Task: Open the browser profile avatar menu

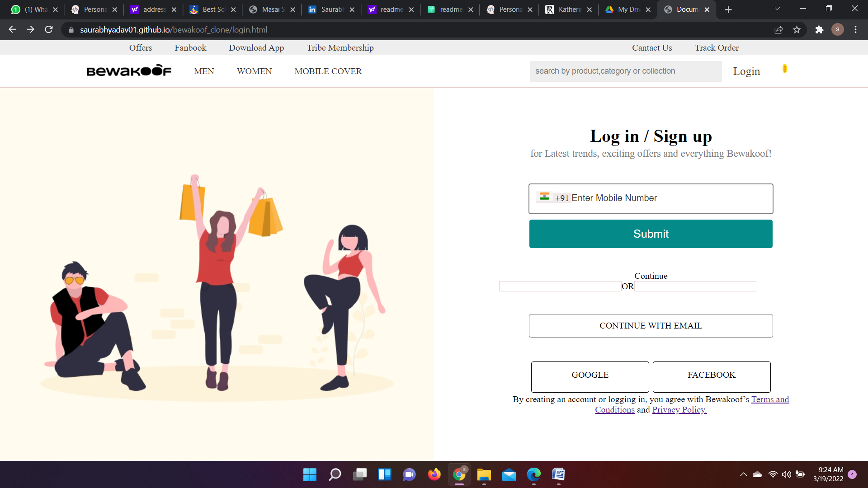Action: coord(838,30)
